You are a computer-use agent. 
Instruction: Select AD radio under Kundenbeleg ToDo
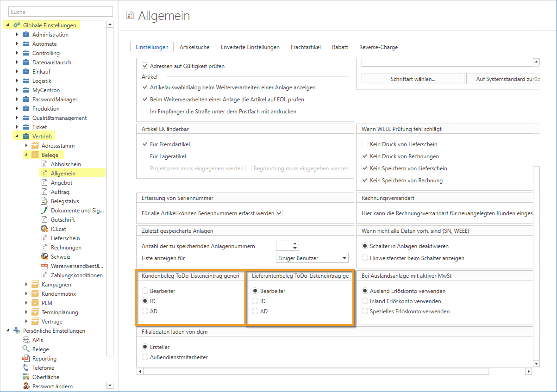pos(145,311)
